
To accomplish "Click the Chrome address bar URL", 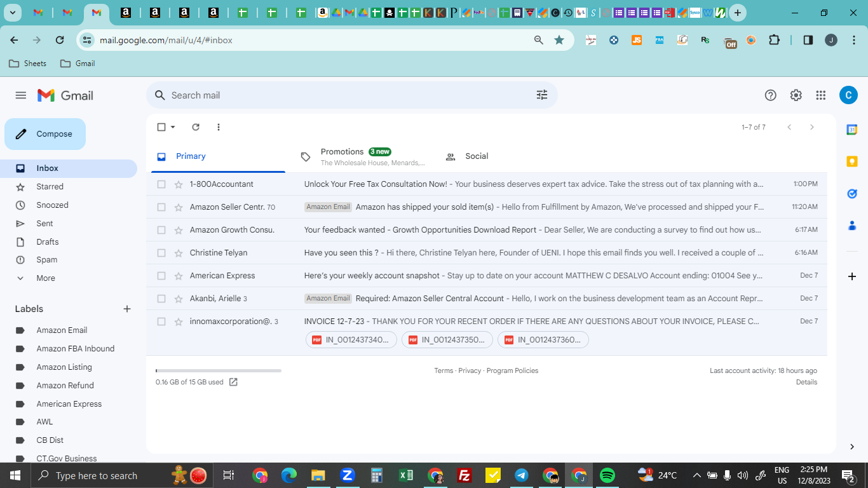I will [x=166, y=40].
